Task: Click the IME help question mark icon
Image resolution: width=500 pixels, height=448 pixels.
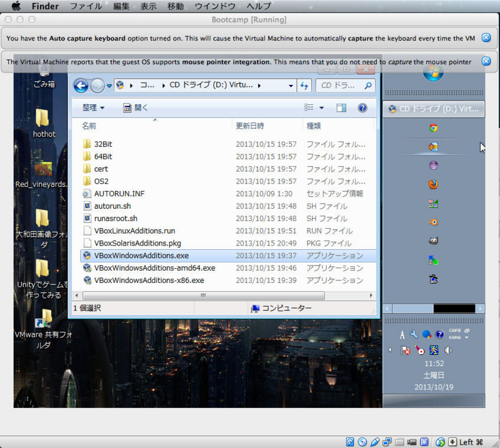Action: coord(439,334)
